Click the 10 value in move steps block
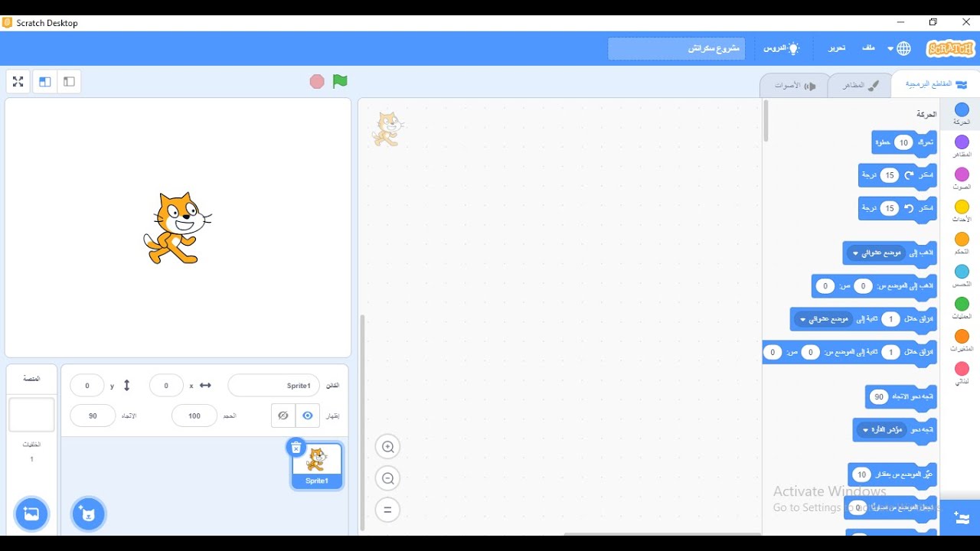Image resolution: width=980 pixels, height=551 pixels. click(903, 142)
